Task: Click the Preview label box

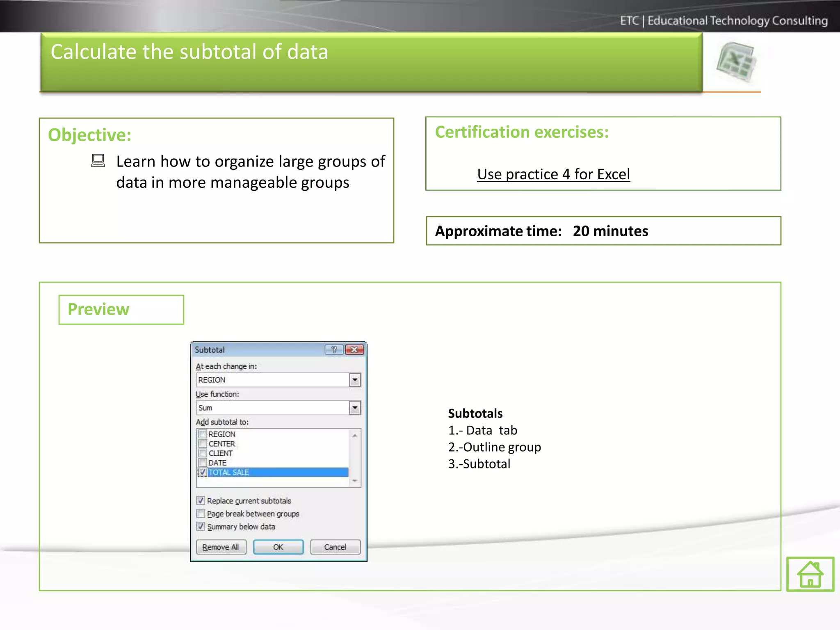Action: (121, 310)
